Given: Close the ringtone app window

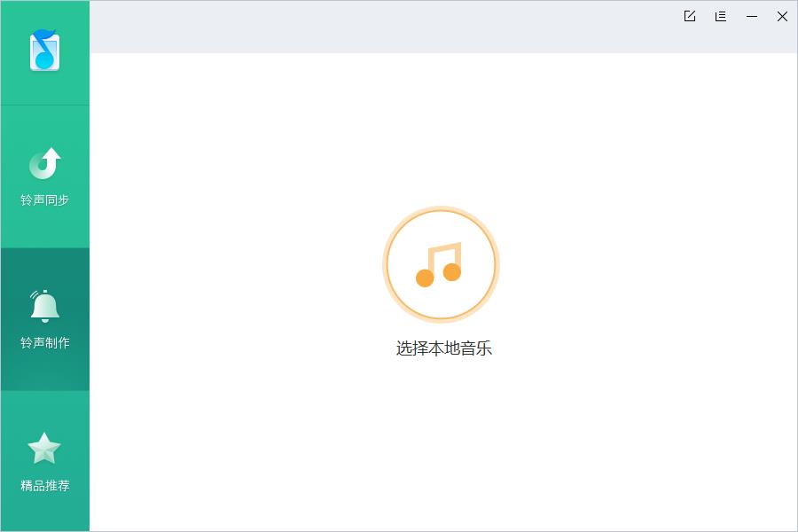Looking at the screenshot, I should [x=782, y=16].
